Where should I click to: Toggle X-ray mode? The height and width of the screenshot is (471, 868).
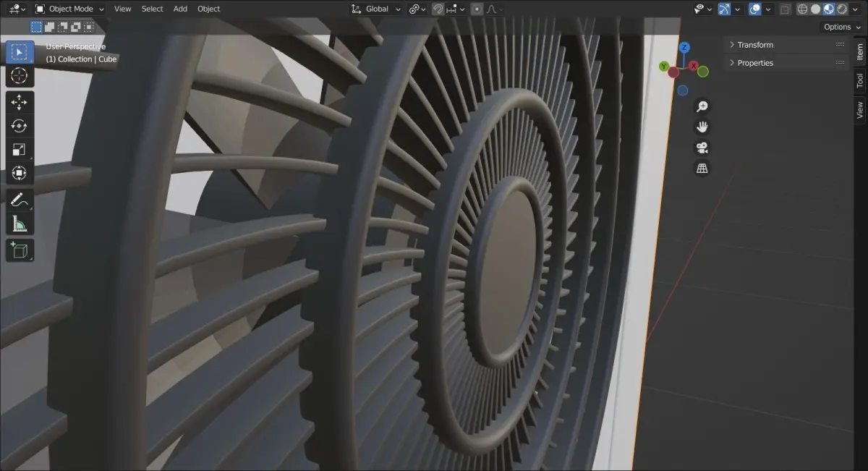point(785,9)
